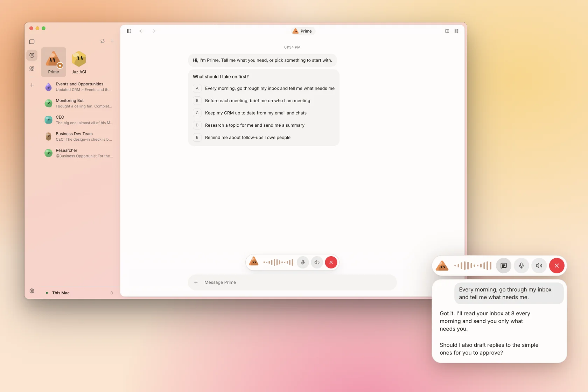Select the agents face icon in the rail
This screenshot has height=392, width=588.
coord(32,55)
